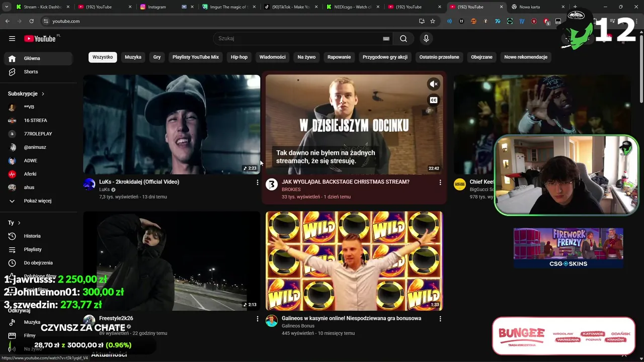Select Playlisty YouTube Mix chip

coord(196,57)
